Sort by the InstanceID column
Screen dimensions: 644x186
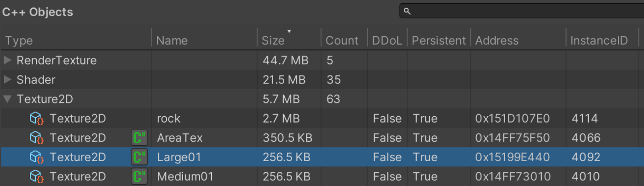pyautogui.click(x=599, y=40)
